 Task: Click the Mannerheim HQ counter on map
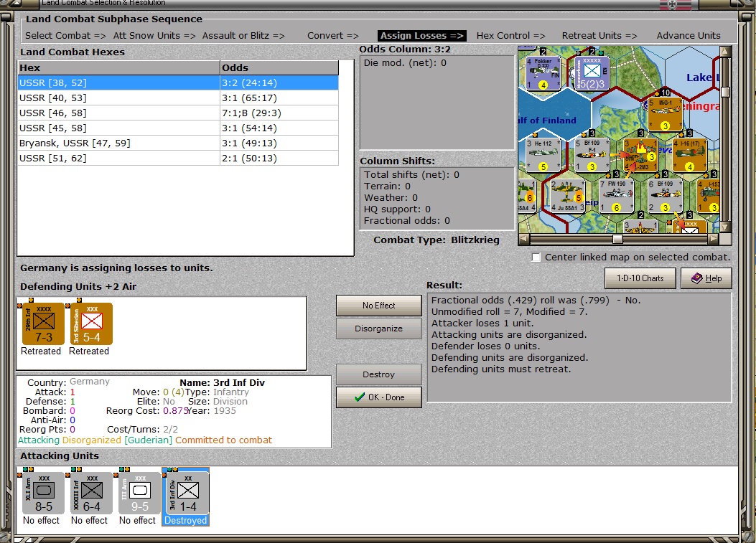(592, 73)
